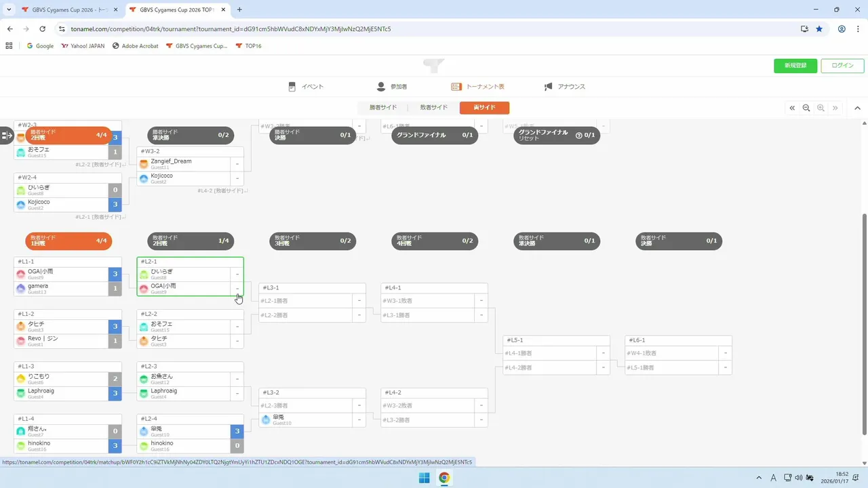This screenshot has width=868, height=488.
Task: Click ひいらぎ avatar in match #L2-1
Action: tap(144, 274)
